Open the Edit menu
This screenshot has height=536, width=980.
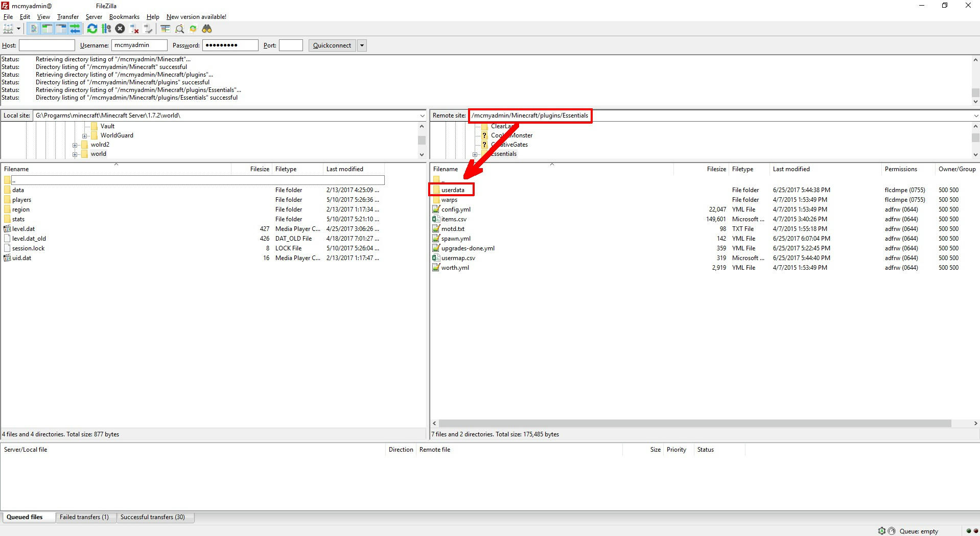(x=25, y=17)
